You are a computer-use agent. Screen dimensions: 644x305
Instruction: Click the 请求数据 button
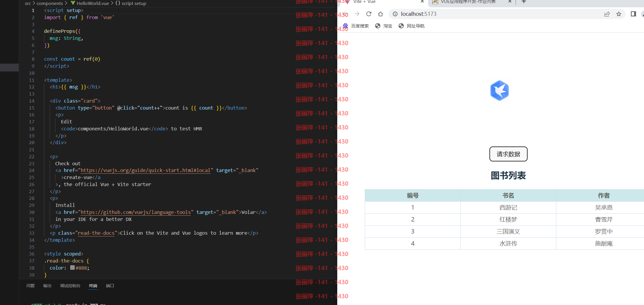(x=508, y=154)
